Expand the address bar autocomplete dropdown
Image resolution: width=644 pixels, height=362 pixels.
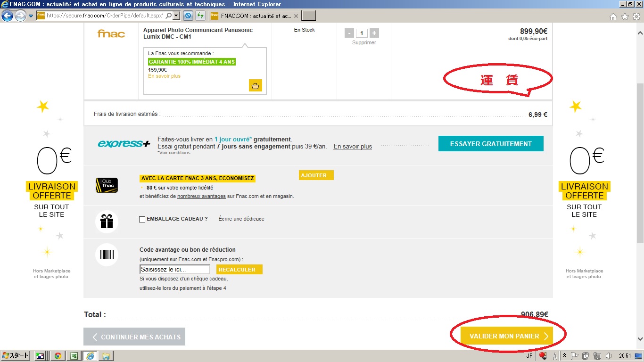[x=176, y=16]
